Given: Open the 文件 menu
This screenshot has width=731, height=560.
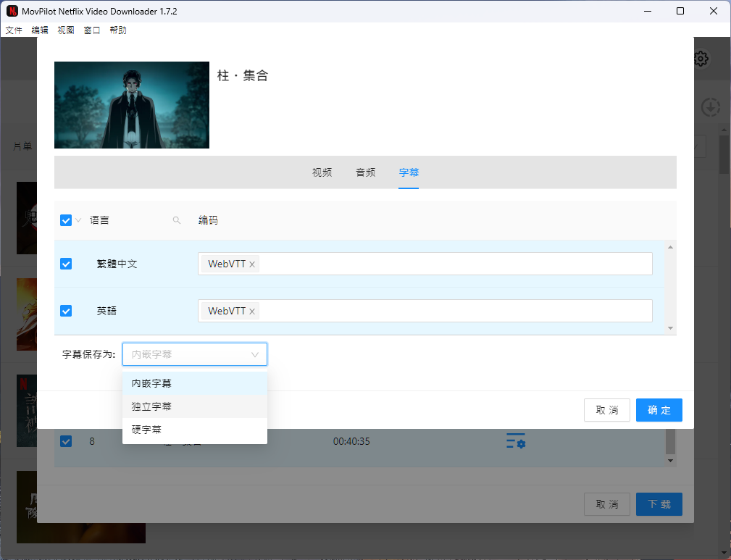Looking at the screenshot, I should tap(14, 30).
